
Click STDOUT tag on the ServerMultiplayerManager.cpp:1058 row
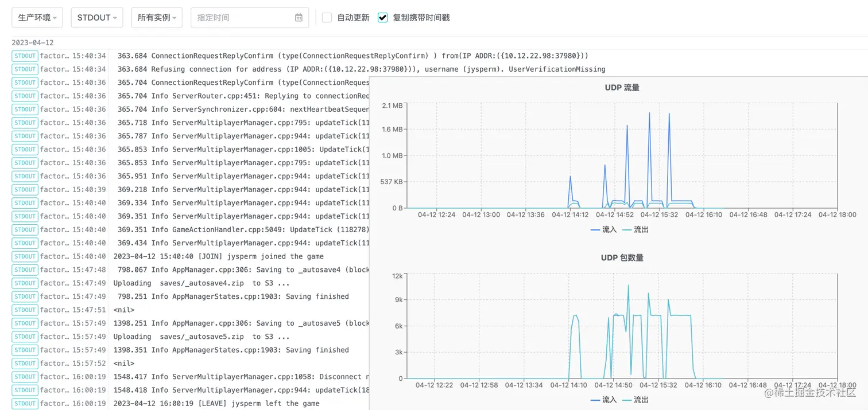pyautogui.click(x=25, y=377)
